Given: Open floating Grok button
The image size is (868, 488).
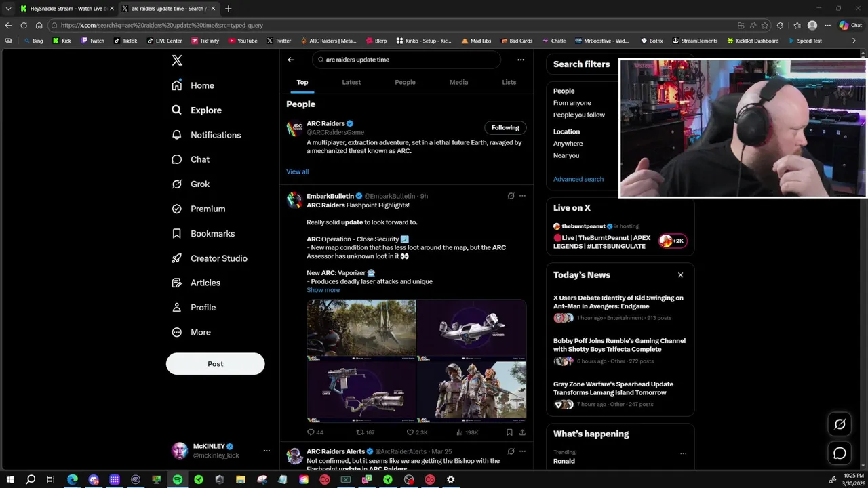Looking at the screenshot, I should point(840,424).
